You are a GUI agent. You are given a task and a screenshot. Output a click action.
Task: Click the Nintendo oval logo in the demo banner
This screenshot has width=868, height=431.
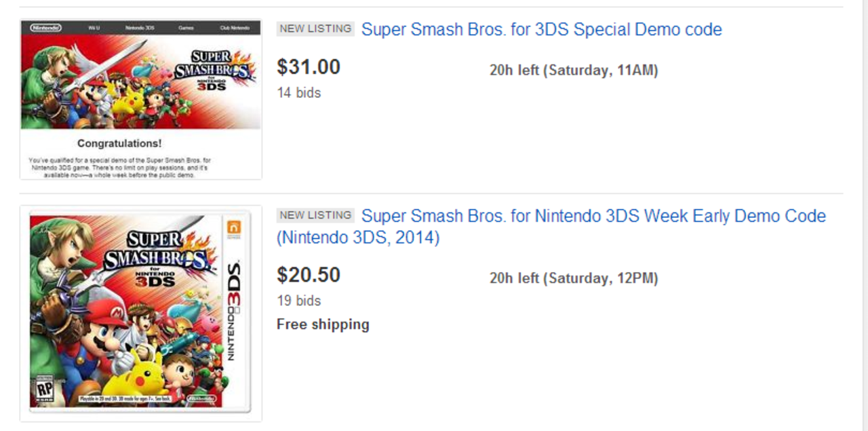pyautogui.click(x=45, y=27)
